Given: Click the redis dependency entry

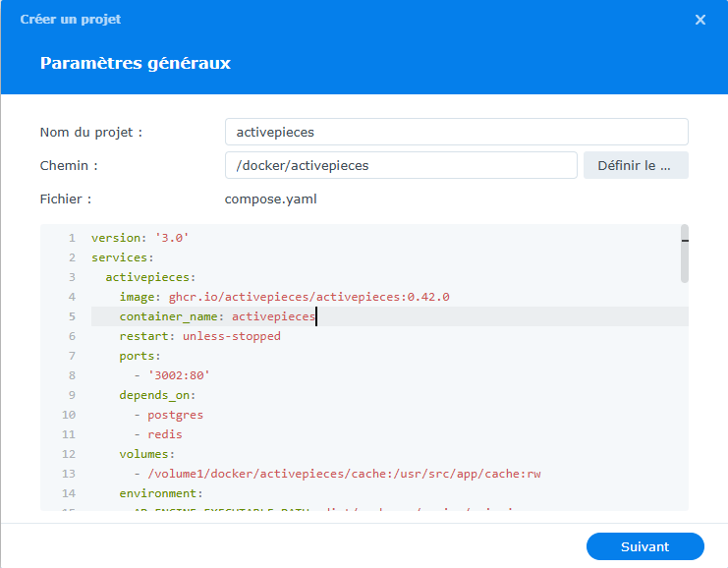Looking at the screenshot, I should click(164, 434).
